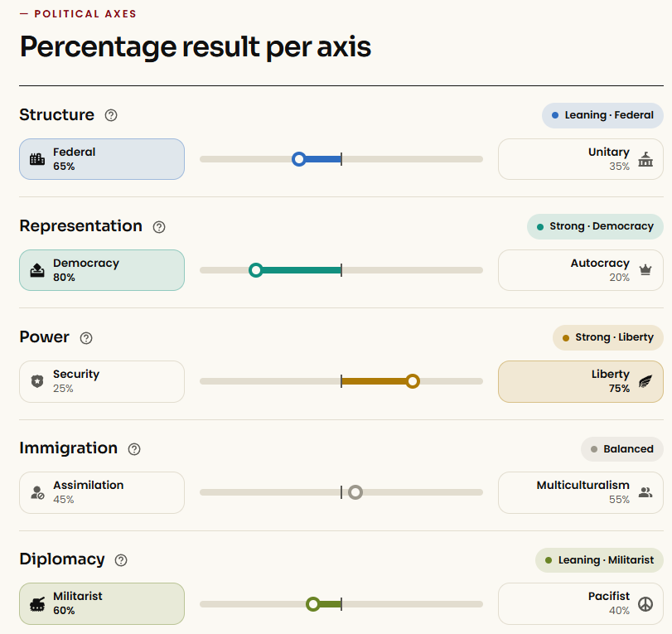Open the Representation axis help icon

coord(159,227)
